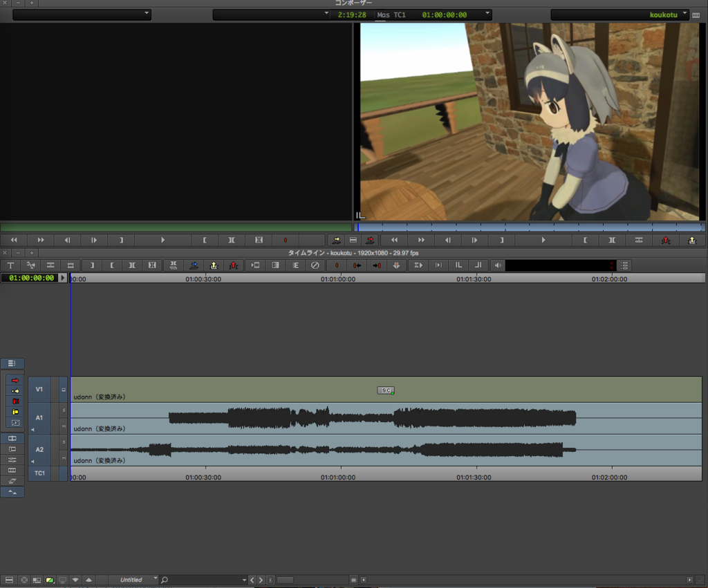Open the search options dropdown arrow
Viewport: 708px width, 588px height.
[x=244, y=580]
